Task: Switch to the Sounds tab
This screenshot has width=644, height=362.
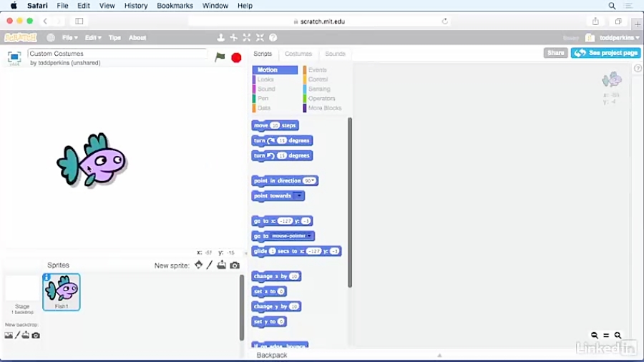Action: click(x=335, y=54)
